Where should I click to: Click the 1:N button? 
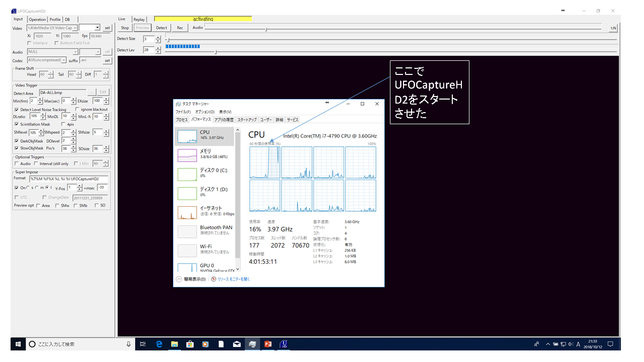(613, 28)
